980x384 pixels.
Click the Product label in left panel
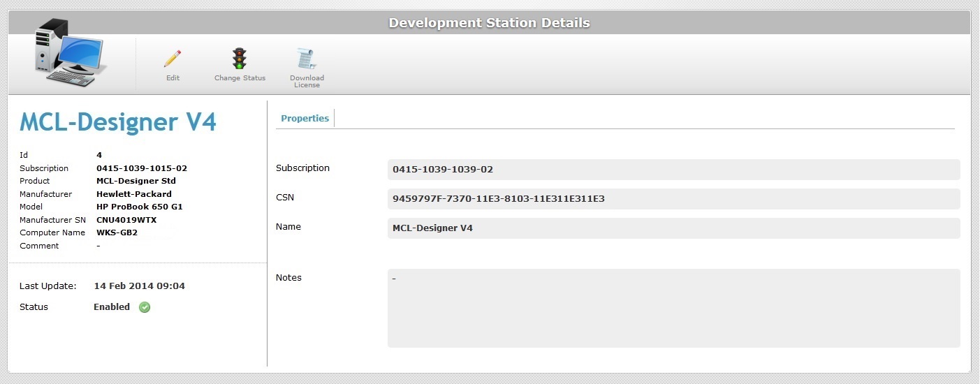pos(34,181)
